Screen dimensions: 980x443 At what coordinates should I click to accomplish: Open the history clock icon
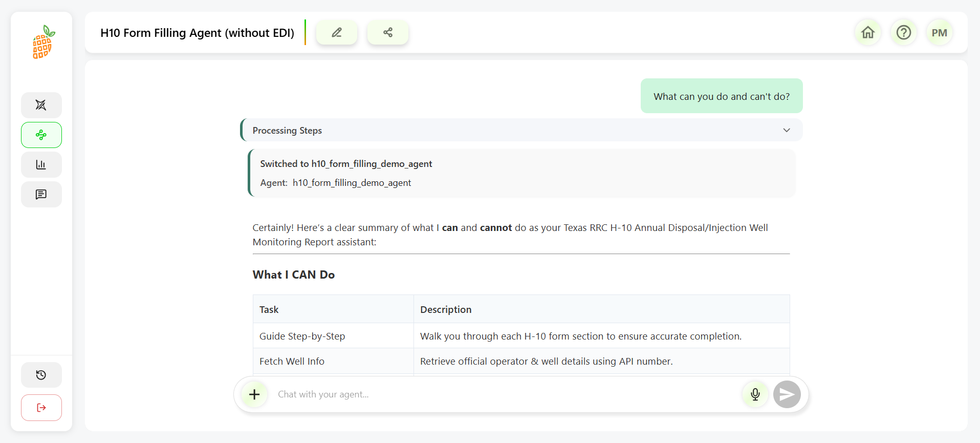(41, 375)
